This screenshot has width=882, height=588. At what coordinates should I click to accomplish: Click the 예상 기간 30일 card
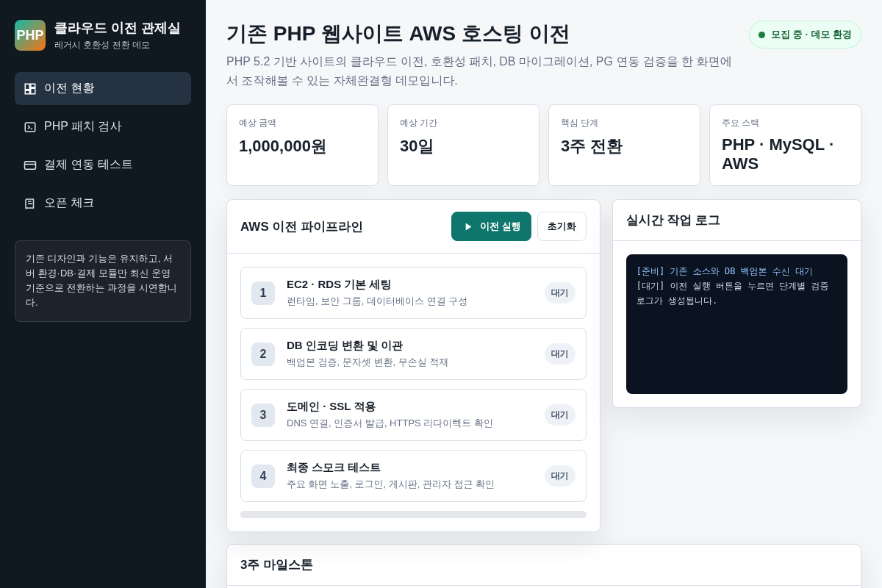[463, 145]
